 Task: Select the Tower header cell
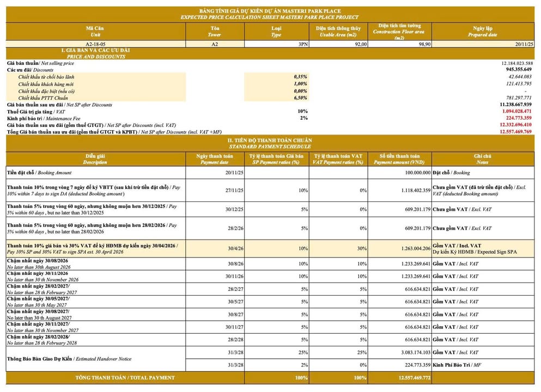215,30
